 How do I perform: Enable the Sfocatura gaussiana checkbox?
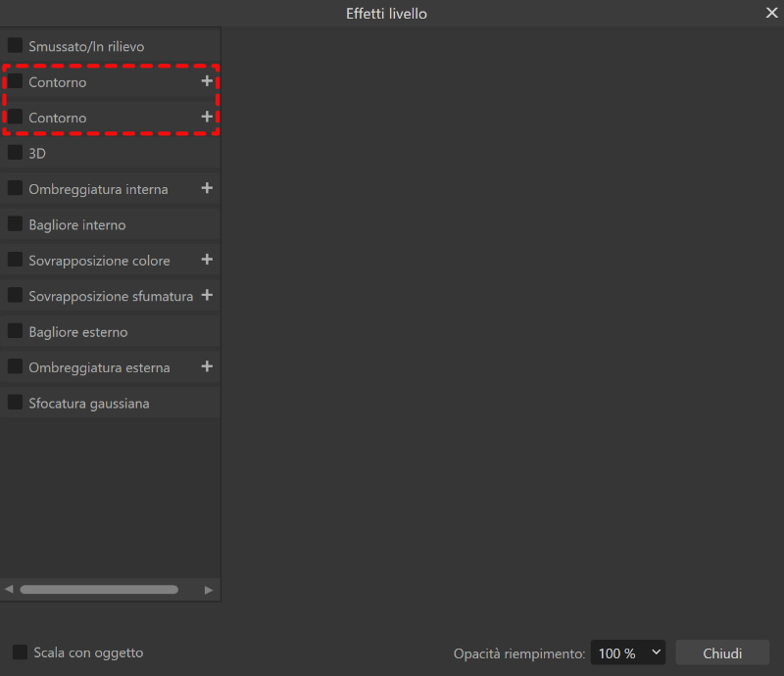coord(15,402)
